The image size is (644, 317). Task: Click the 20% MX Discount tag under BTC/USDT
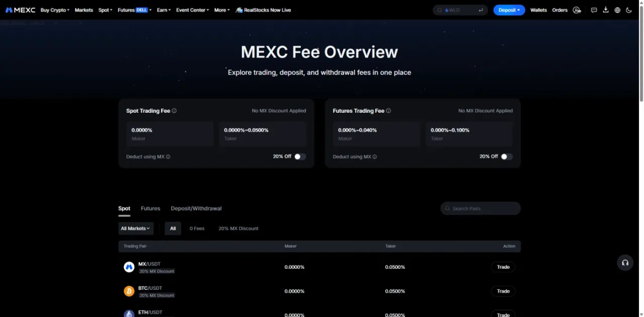coord(157,295)
